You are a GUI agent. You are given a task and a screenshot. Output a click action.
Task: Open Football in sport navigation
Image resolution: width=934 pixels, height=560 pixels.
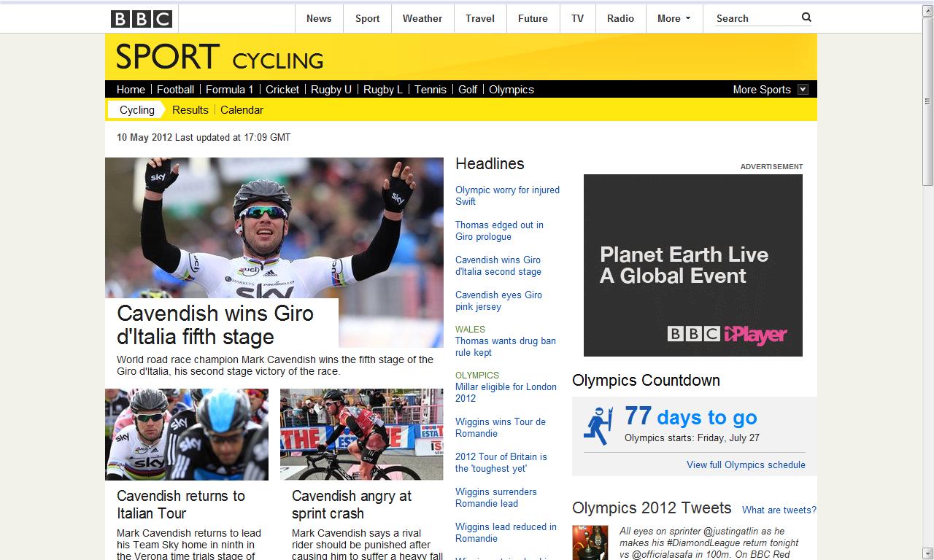(175, 90)
